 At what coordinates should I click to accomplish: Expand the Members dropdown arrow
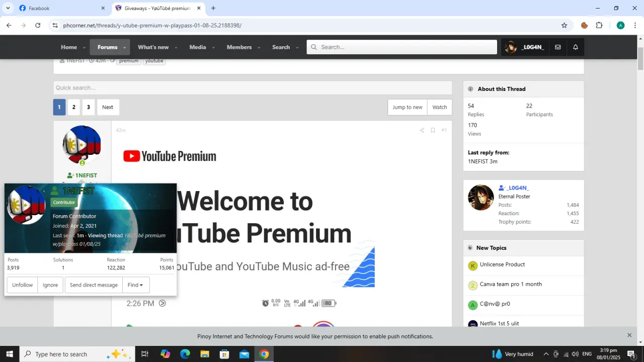[259, 47]
